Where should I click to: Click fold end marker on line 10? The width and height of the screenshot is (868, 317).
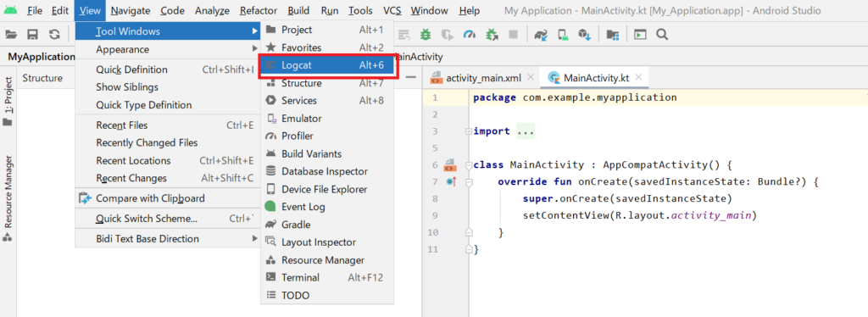(x=468, y=232)
